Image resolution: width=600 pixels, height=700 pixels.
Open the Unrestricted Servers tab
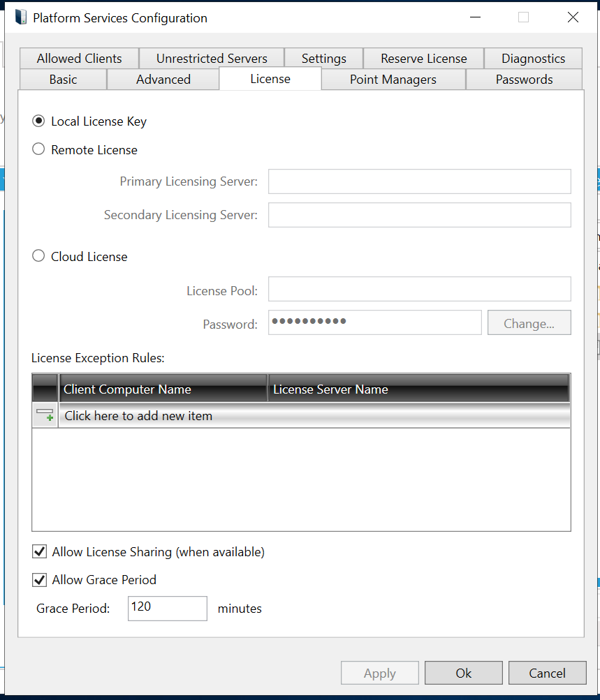point(212,59)
